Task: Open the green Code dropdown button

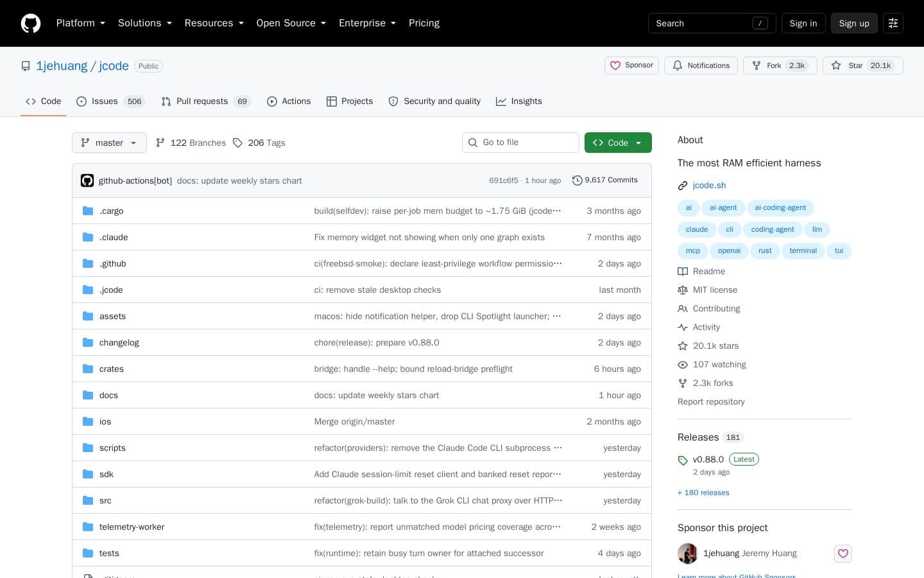Action: [618, 143]
